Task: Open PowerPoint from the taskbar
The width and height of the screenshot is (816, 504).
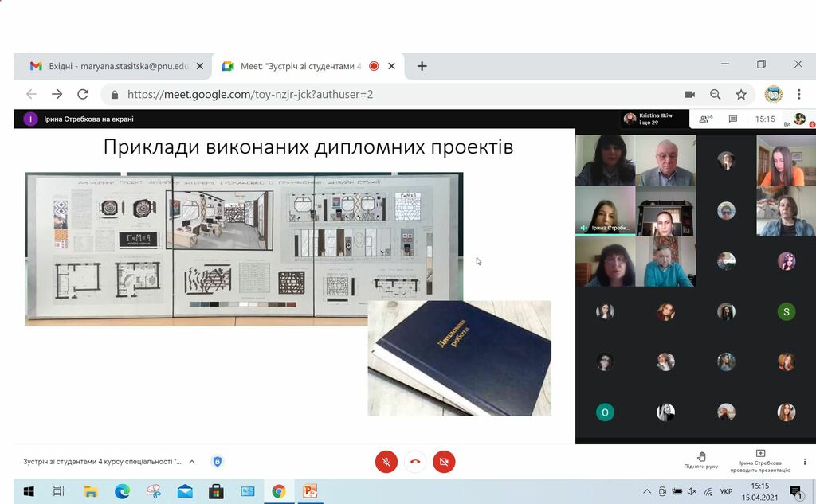Action: coord(309,491)
